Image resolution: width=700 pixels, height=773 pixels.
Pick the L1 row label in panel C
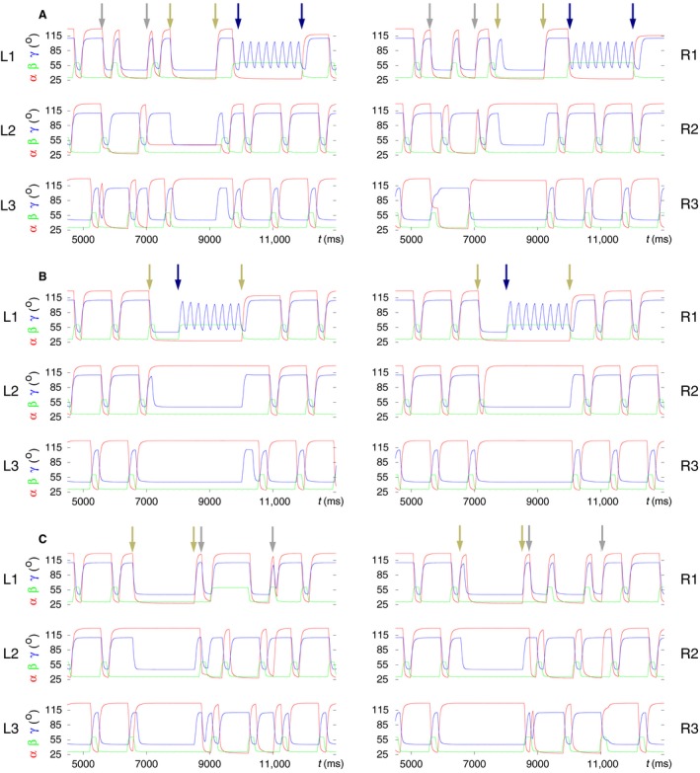click(x=10, y=580)
